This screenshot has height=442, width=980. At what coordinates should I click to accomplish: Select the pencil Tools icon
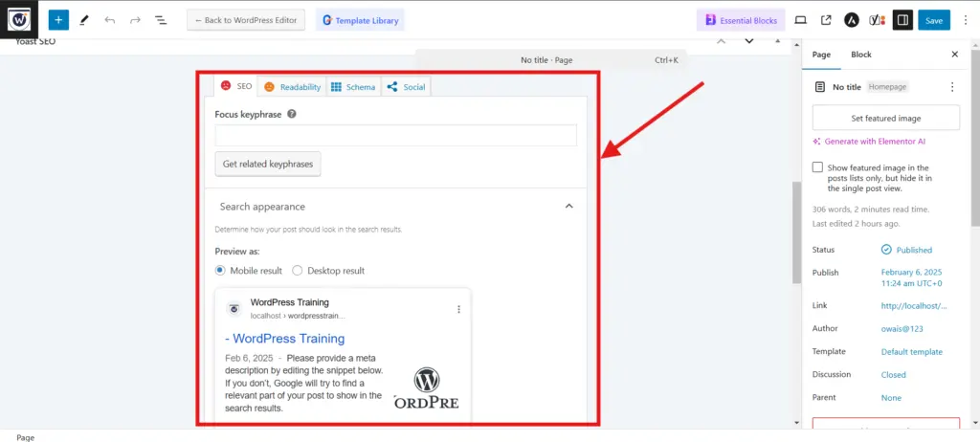pyautogui.click(x=84, y=20)
